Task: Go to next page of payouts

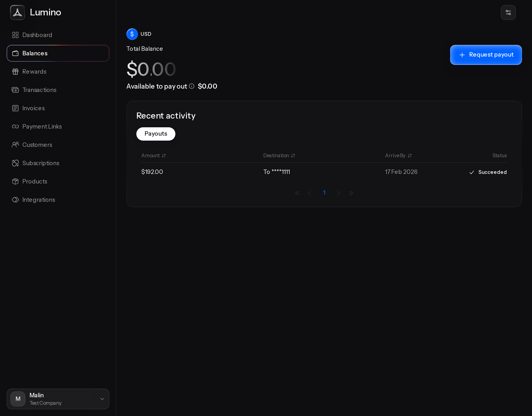Action: [338, 193]
